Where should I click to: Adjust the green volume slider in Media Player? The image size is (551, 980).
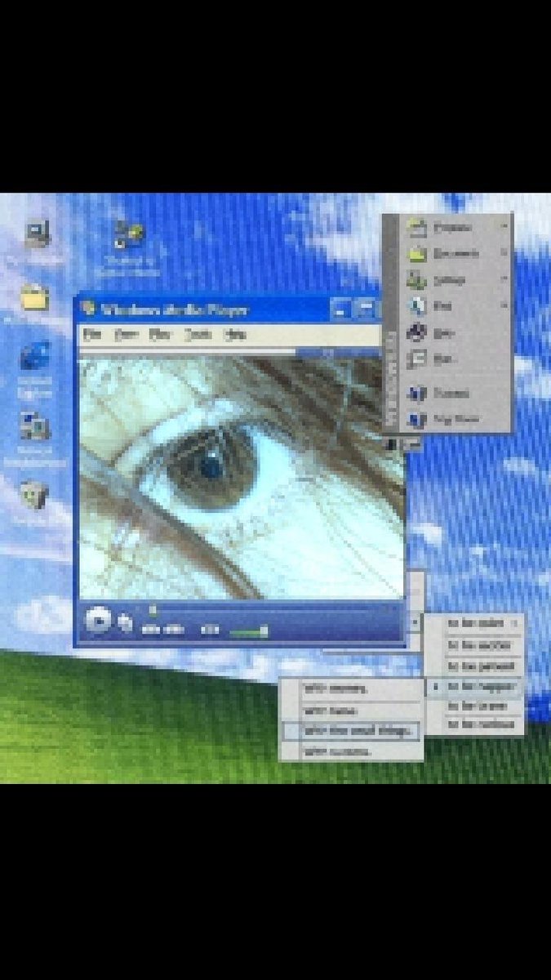point(248,630)
